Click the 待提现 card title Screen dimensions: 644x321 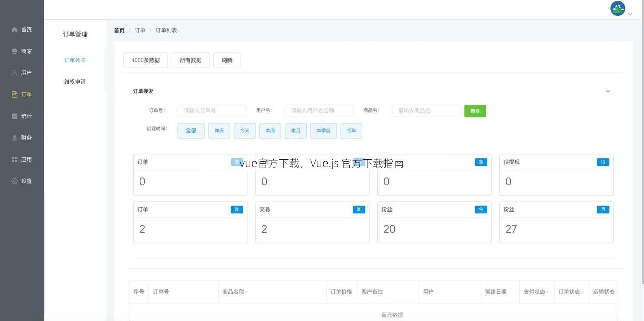click(x=512, y=162)
